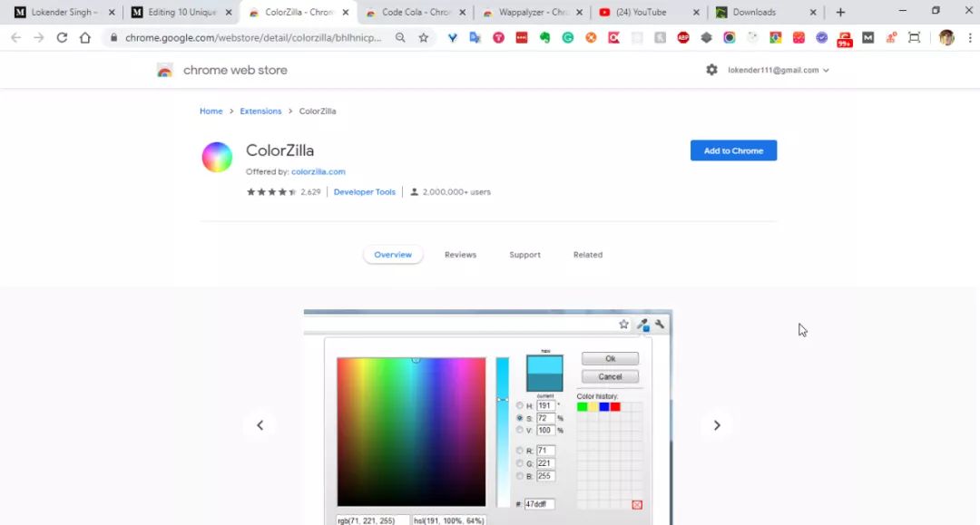980x525 pixels.
Task: Show previous screenshot with left chevron
Action: coord(260,425)
